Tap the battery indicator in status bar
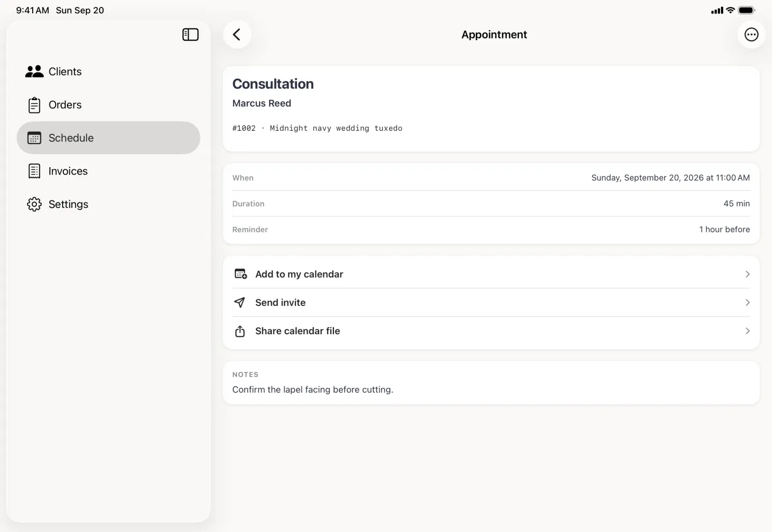The height and width of the screenshot is (532, 772). tap(746, 10)
